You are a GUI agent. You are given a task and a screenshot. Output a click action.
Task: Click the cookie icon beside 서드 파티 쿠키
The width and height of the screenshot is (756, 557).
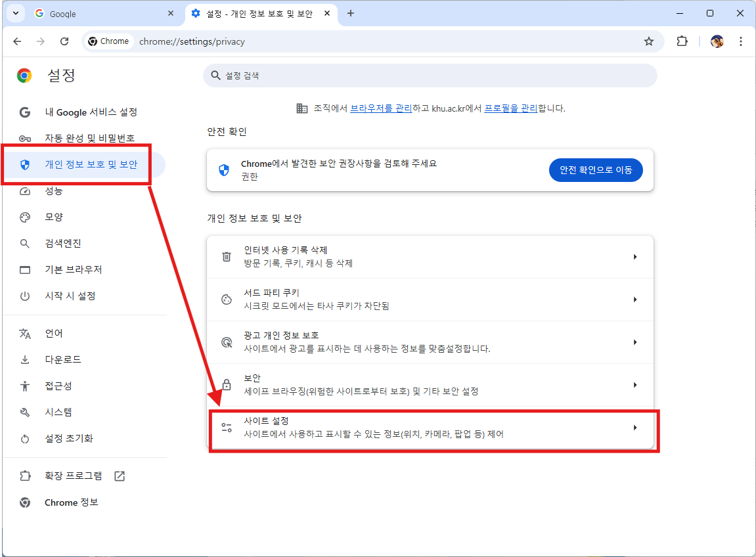[x=227, y=300]
